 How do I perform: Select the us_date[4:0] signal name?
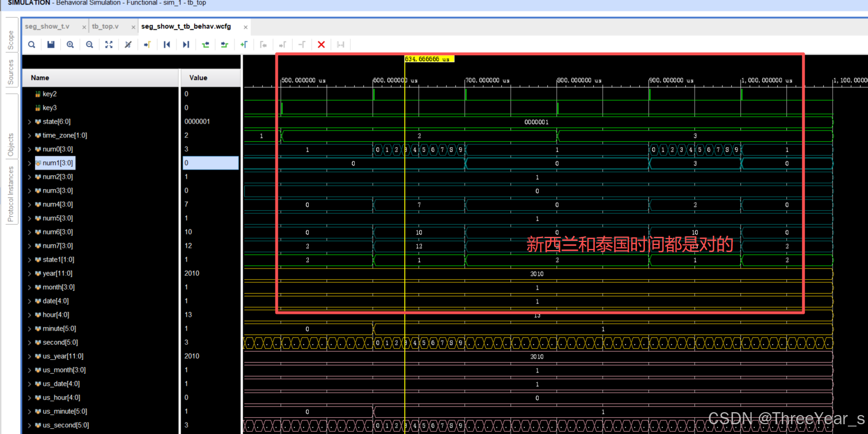(62, 384)
